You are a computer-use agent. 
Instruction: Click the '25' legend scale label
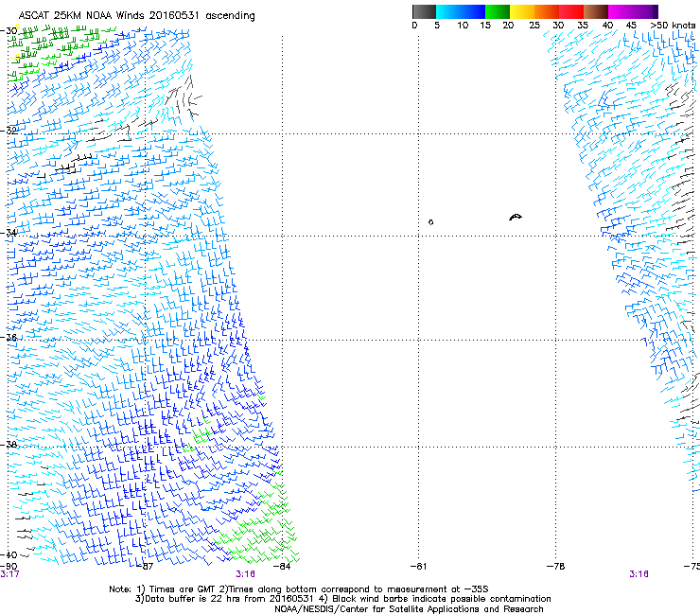[534, 26]
